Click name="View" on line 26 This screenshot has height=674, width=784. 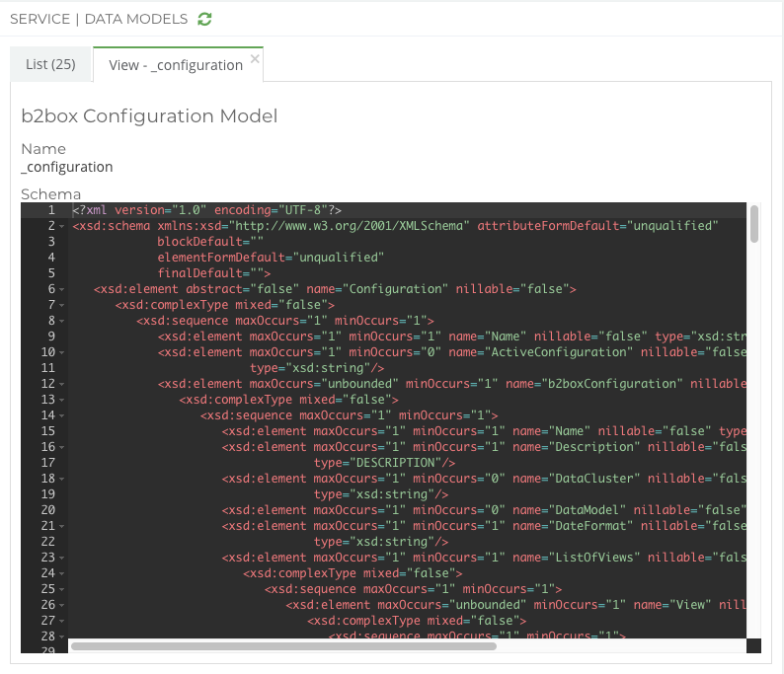(x=672, y=605)
